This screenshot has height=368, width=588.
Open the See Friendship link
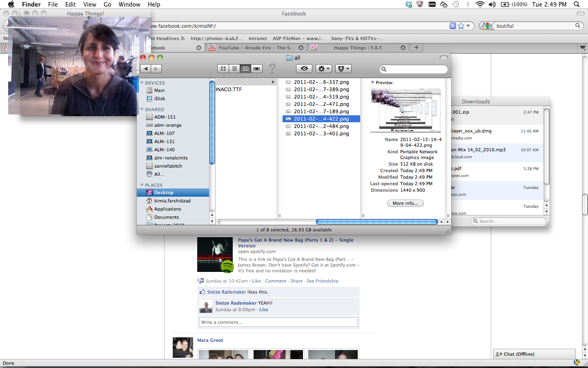coord(322,281)
